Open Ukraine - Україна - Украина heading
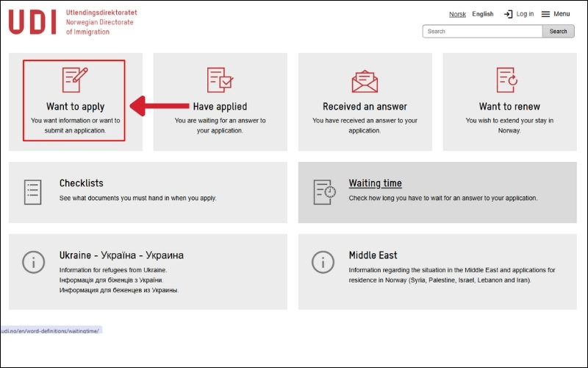588x368 pixels. (121, 255)
